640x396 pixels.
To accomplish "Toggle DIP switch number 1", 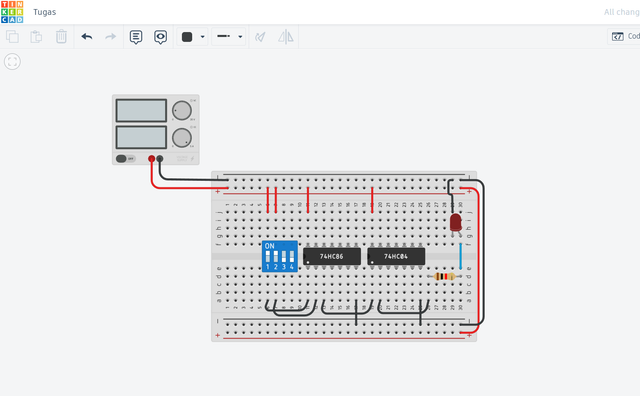I will (x=268, y=256).
